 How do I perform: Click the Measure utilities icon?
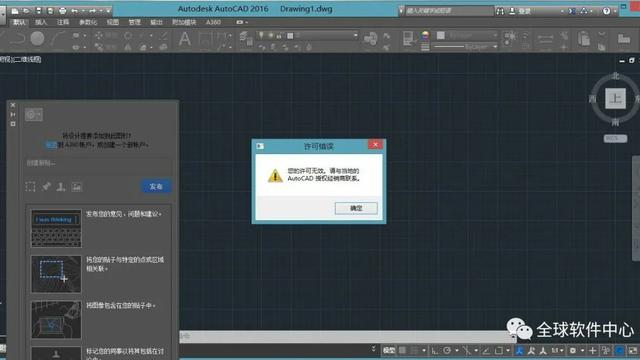click(545, 39)
